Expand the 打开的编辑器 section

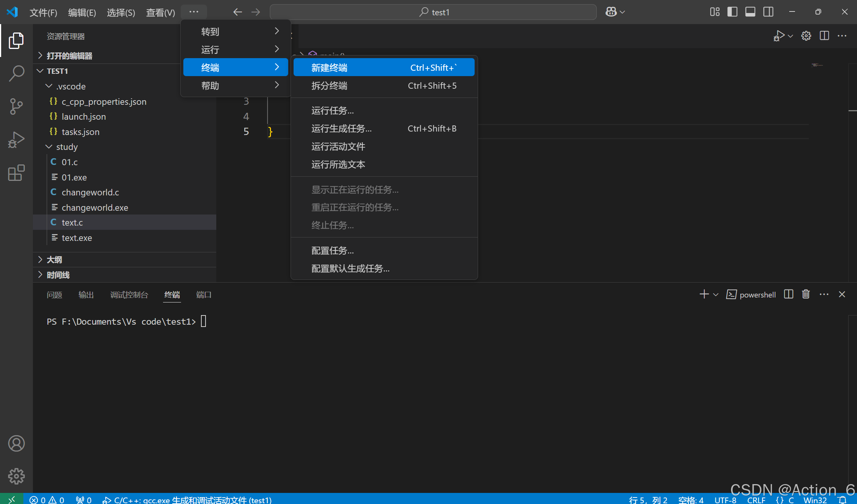[x=69, y=56]
